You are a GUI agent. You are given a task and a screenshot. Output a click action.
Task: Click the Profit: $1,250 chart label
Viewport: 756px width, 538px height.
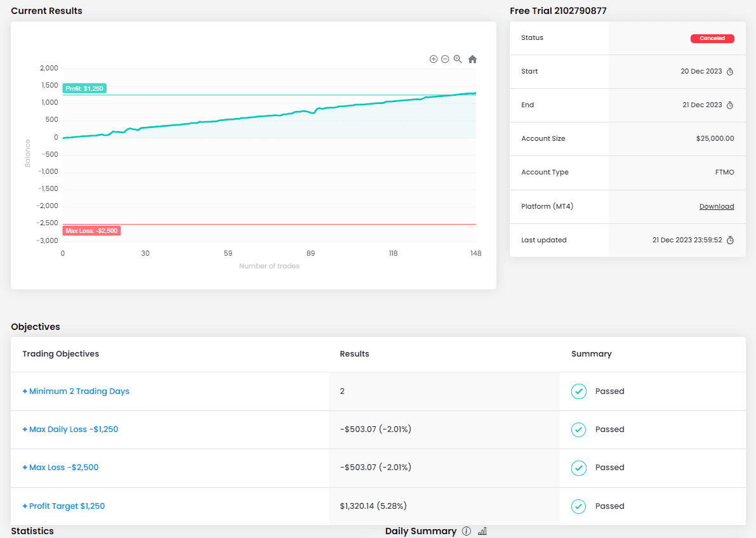tap(84, 89)
